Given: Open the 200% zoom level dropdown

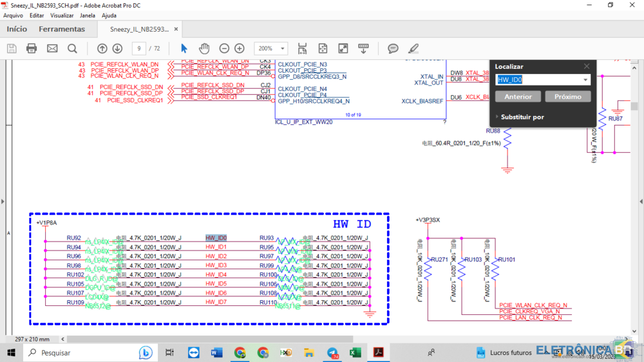Looking at the screenshot, I should tap(283, 48).
